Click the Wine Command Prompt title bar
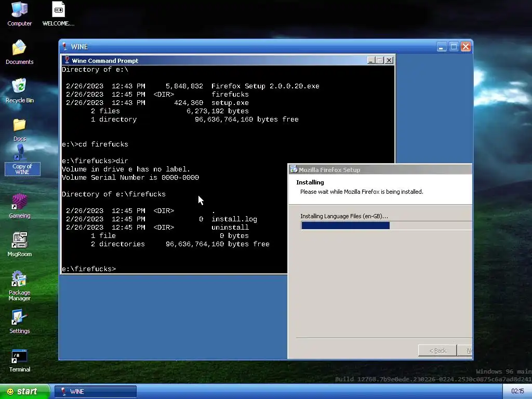 click(x=228, y=60)
